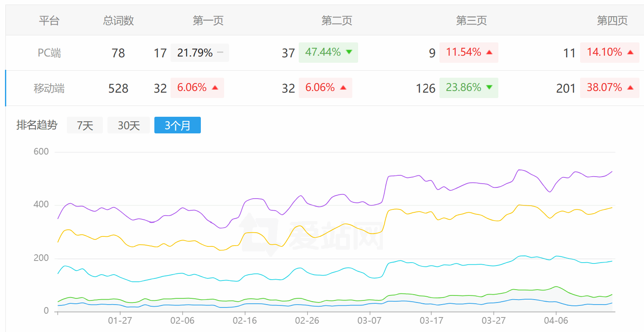Click the yellow trend line end point
The width and height of the screenshot is (644, 332).
click(612, 207)
